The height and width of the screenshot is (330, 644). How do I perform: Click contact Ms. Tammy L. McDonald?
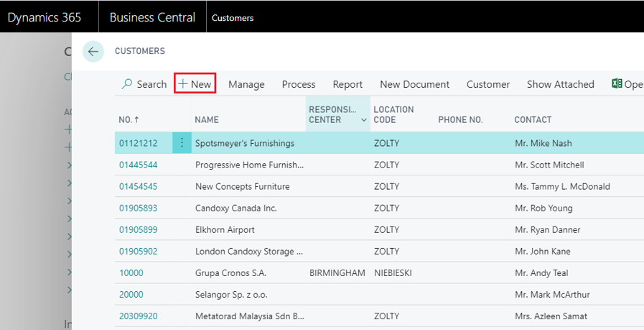(562, 186)
